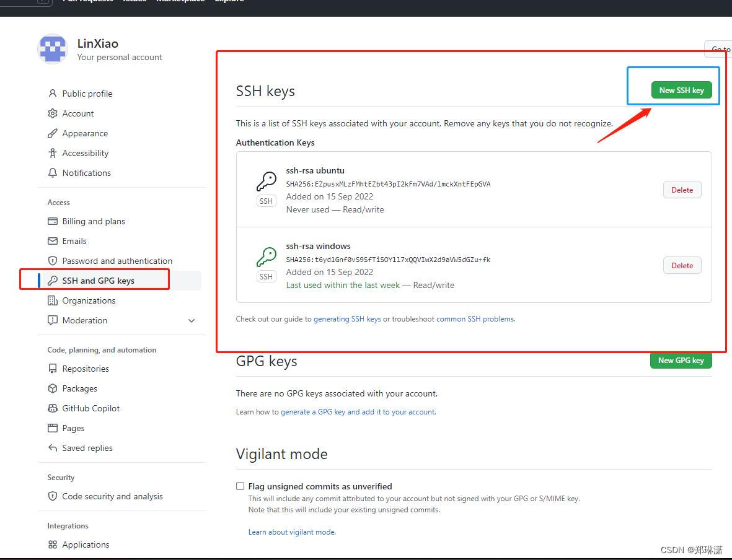Open Applications settings
This screenshot has height=560, width=732.
(x=86, y=545)
